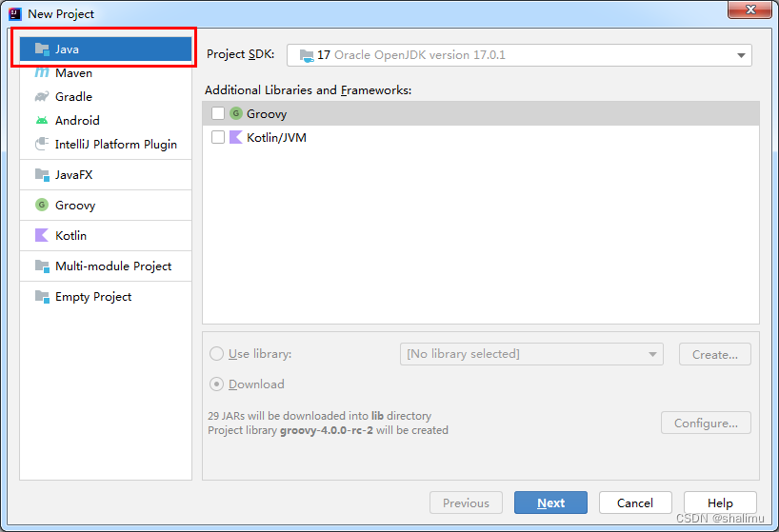779x532 pixels.
Task: Click the Gradle elephant icon
Action: click(42, 96)
